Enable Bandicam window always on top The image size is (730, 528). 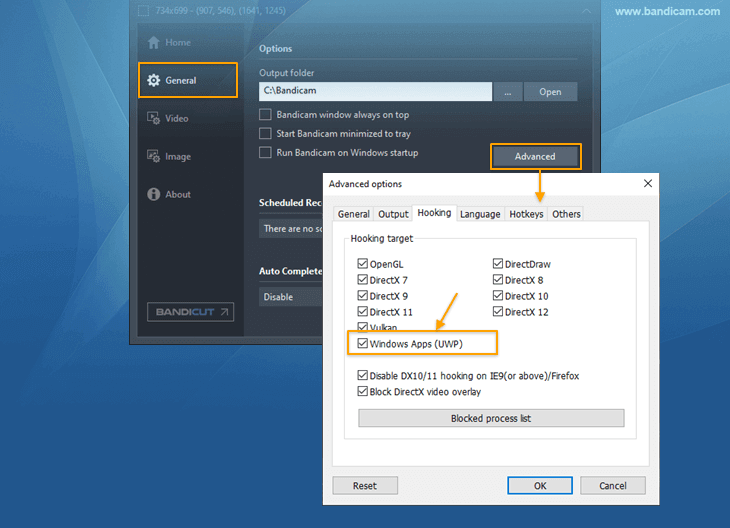(265, 115)
